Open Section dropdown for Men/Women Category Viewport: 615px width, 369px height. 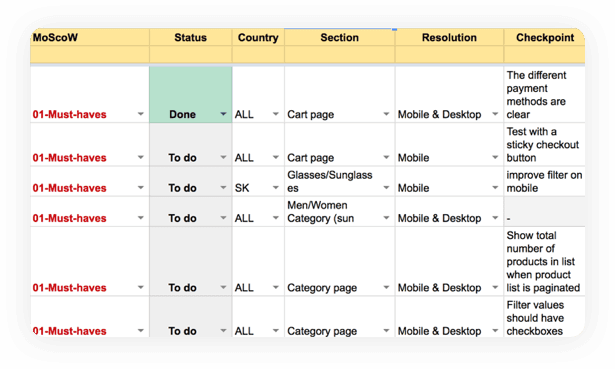pyautogui.click(x=386, y=218)
